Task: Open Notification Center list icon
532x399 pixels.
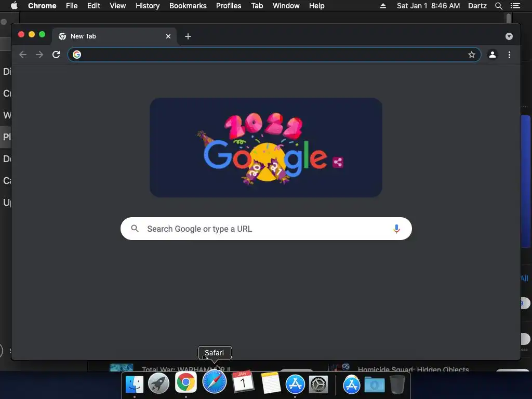Action: coord(515,6)
